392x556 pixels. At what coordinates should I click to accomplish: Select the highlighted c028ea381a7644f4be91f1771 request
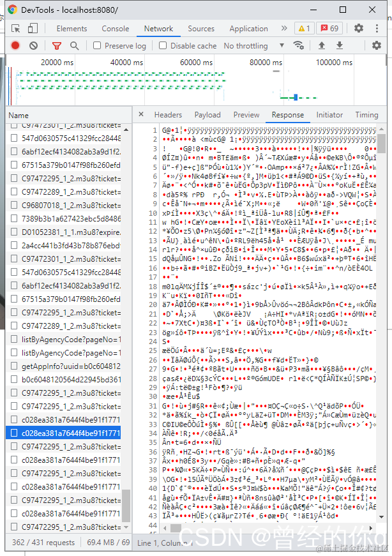tap(63, 433)
